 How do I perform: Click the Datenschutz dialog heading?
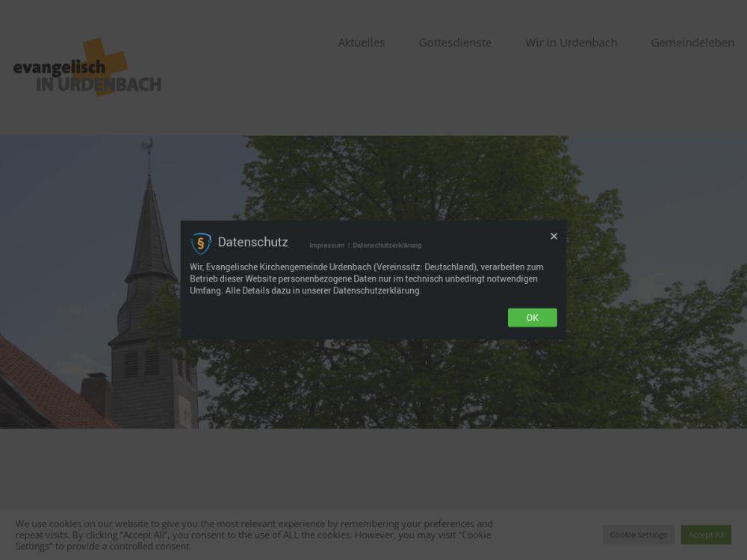pos(252,242)
